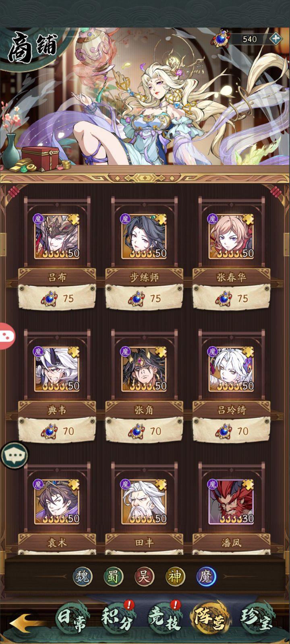
Task: Tap the plus icon beside 540 currency
Action: pyautogui.click(x=275, y=39)
